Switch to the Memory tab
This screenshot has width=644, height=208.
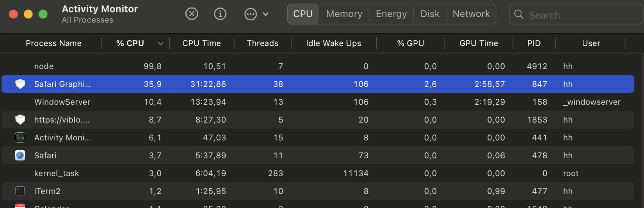344,14
